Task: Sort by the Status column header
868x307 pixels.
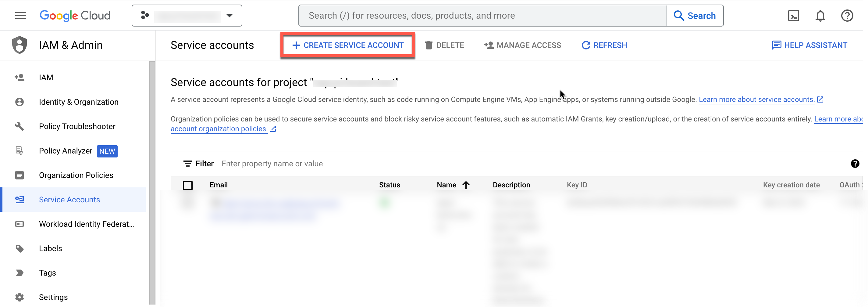Action: (390, 185)
